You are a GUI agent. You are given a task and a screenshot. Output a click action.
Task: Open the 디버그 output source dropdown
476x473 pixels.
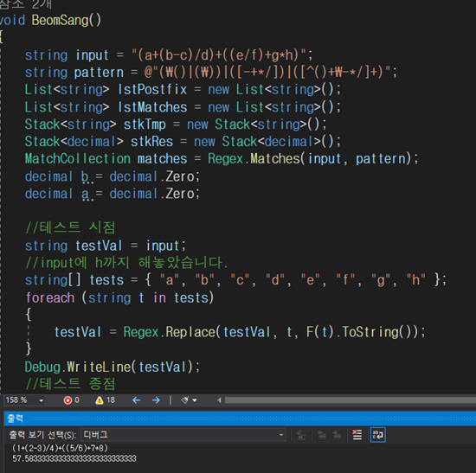(x=183, y=435)
